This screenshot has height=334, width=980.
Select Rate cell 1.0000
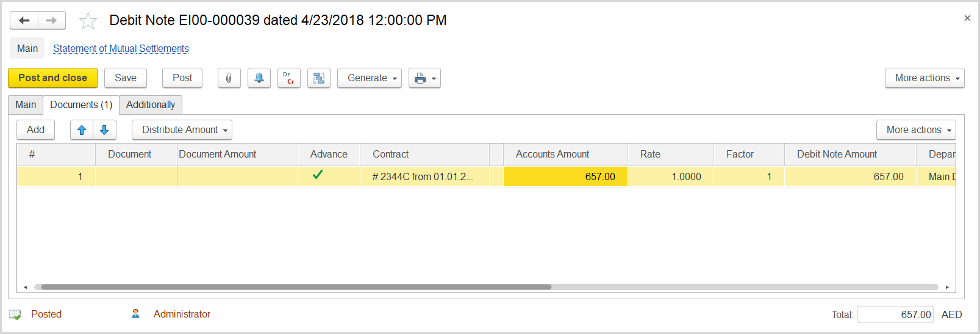(x=671, y=176)
